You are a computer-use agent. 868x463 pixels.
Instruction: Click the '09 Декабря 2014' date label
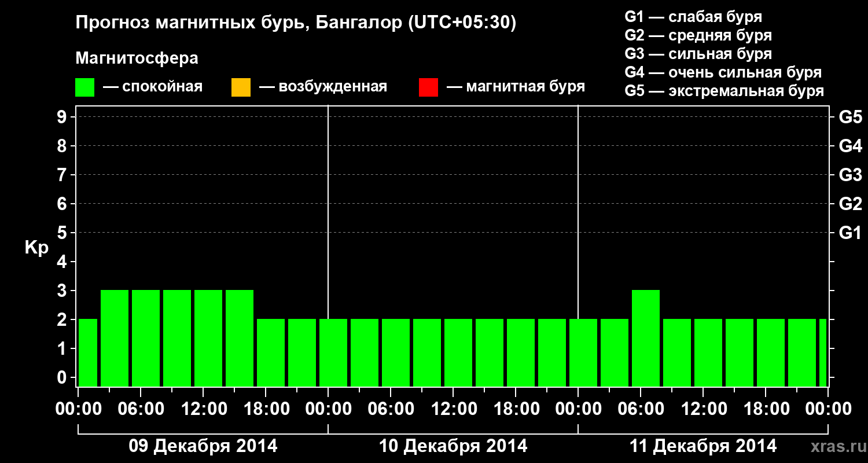[x=203, y=446]
